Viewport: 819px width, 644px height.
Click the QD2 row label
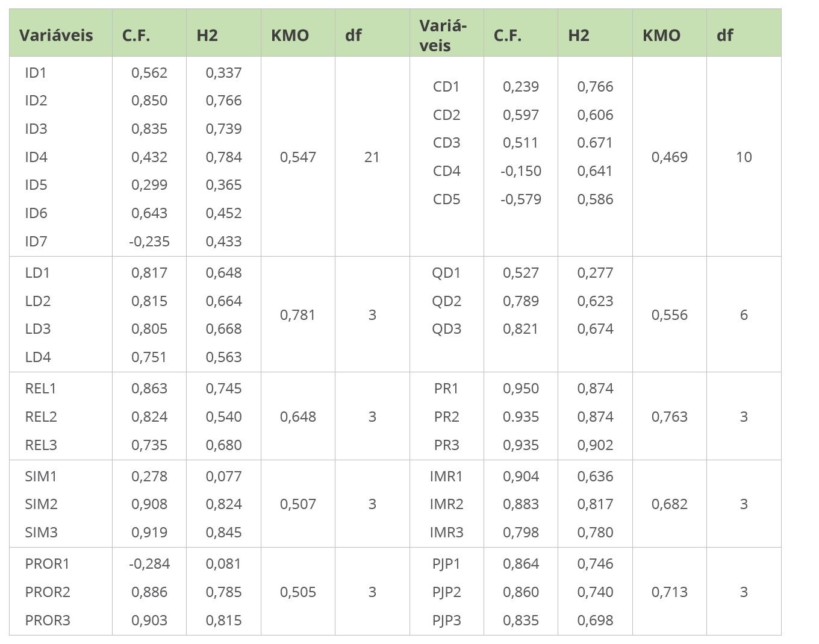tap(446, 301)
